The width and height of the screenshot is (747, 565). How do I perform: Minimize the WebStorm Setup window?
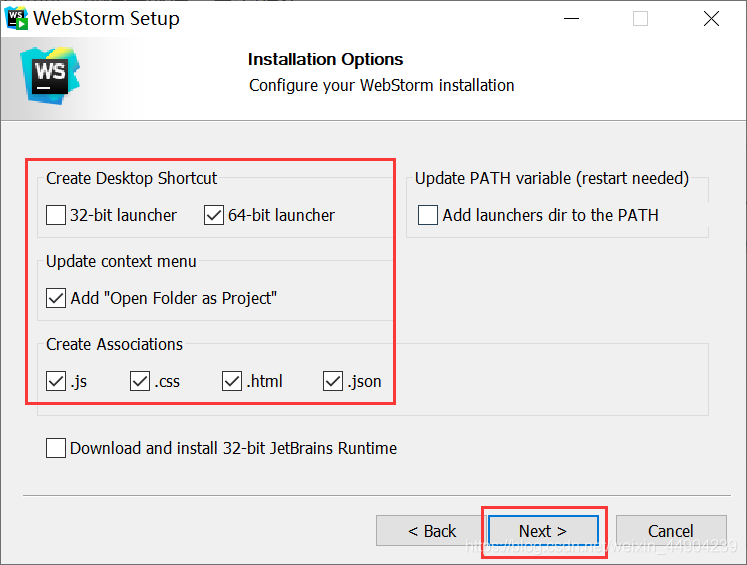571,19
